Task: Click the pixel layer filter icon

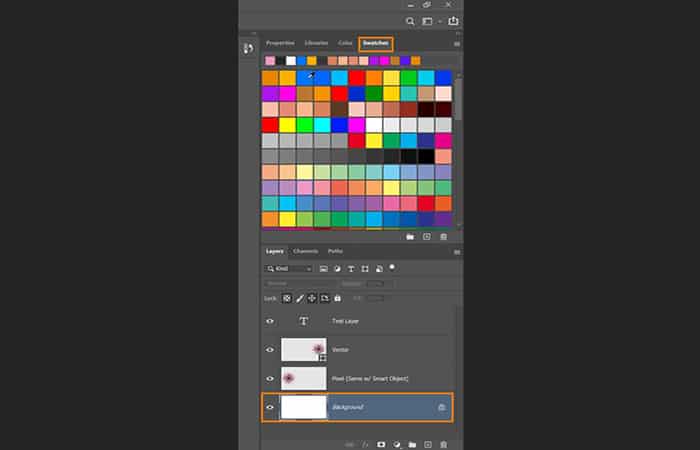Action: click(x=324, y=269)
